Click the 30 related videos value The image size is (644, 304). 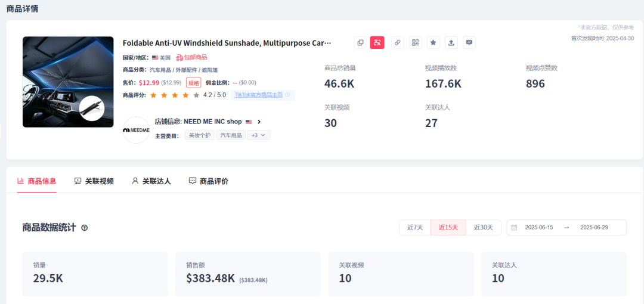pos(330,123)
